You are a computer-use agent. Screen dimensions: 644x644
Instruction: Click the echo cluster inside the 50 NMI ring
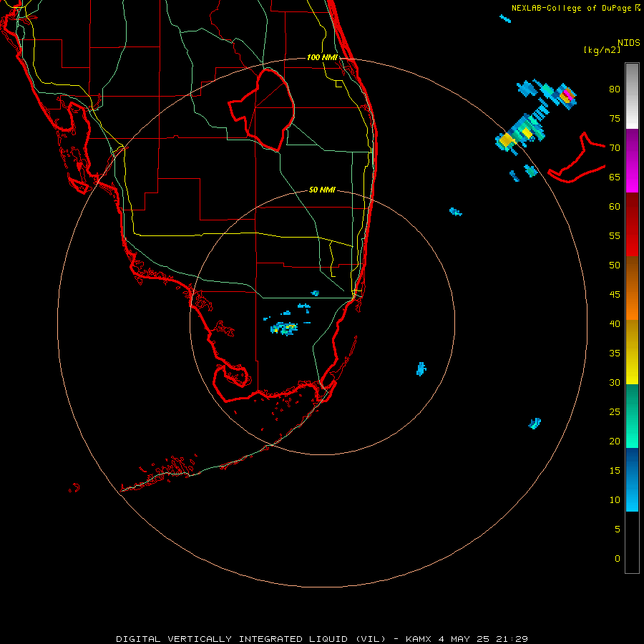284,328
